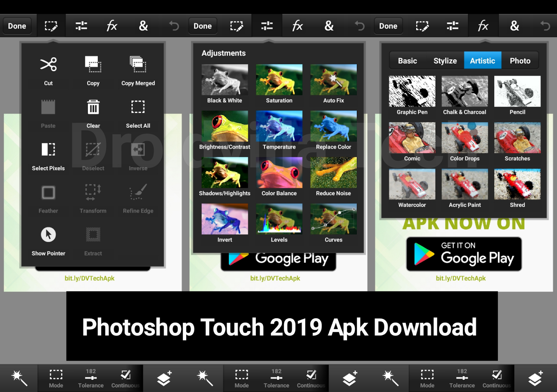
Task: Choose the Chalk & Charcoal effect
Action: click(465, 91)
